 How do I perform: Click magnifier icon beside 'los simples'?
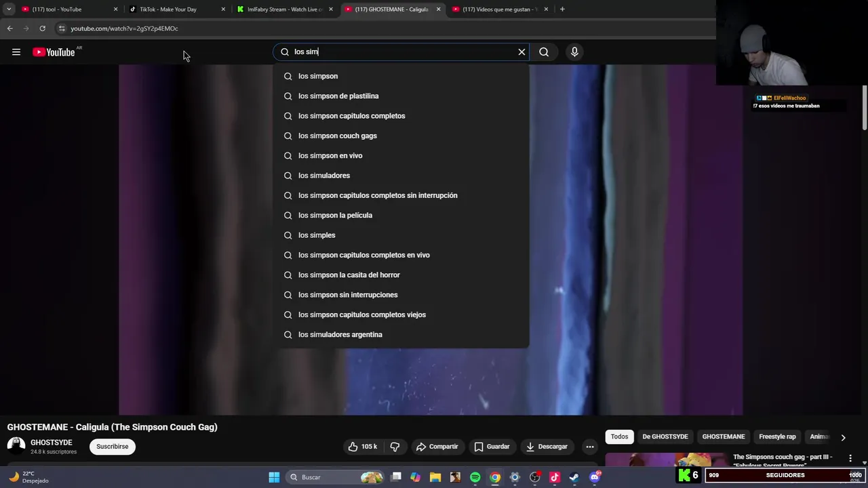(288, 235)
